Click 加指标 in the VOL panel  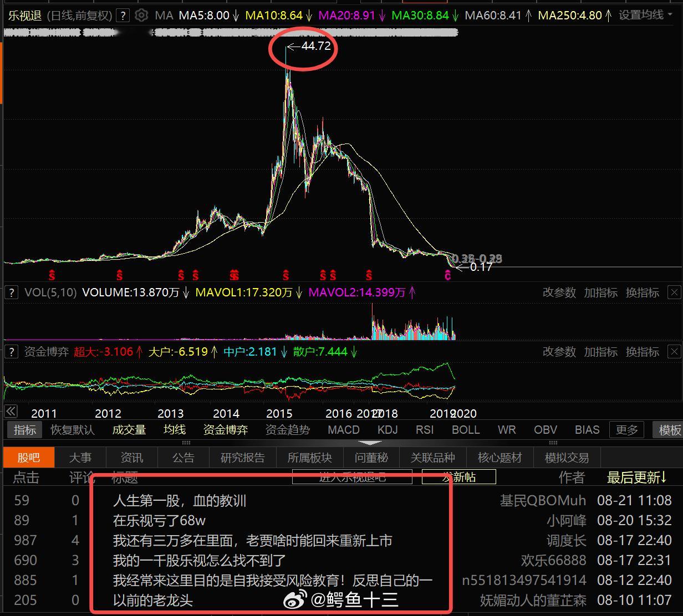click(600, 292)
